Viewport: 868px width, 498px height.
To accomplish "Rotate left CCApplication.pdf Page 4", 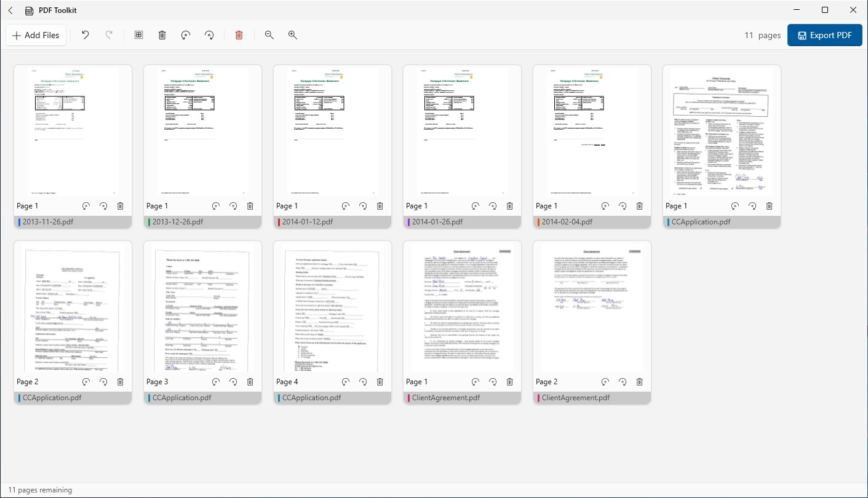I will click(x=346, y=382).
